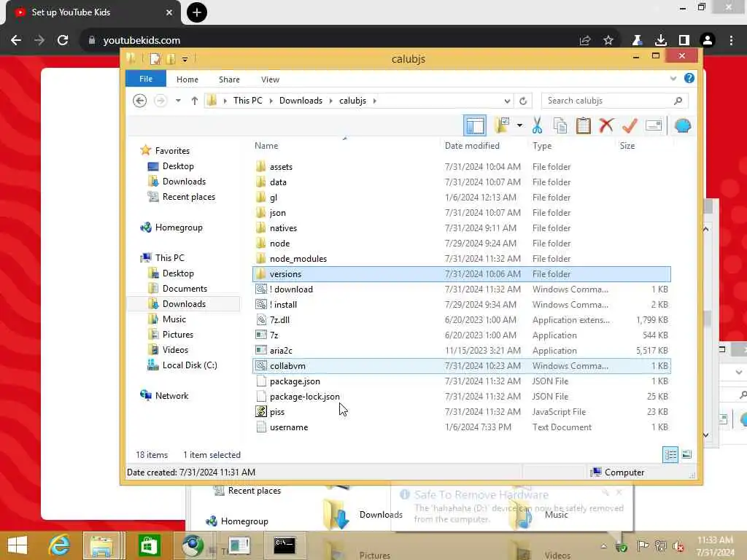Screen dimensions: 747x560
Task: Click the Explorer Help question mark icon
Action: tap(689, 78)
